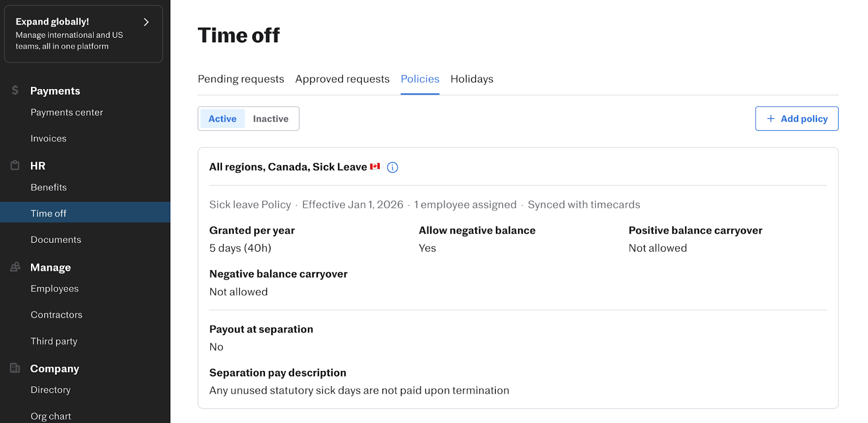The image size is (868, 423).
Task: Open the Pending requests tab
Action: (x=241, y=79)
